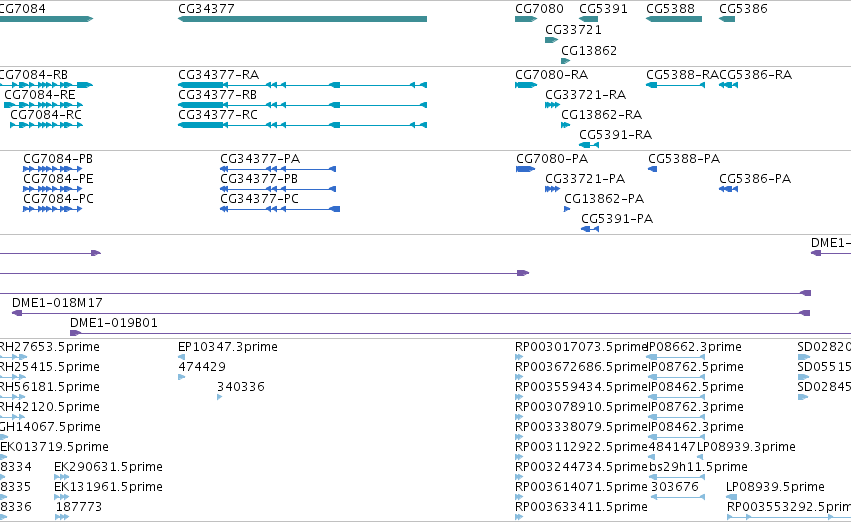This screenshot has width=851, height=522.
Task: Click gene CG33721 label
Action: tap(573, 30)
